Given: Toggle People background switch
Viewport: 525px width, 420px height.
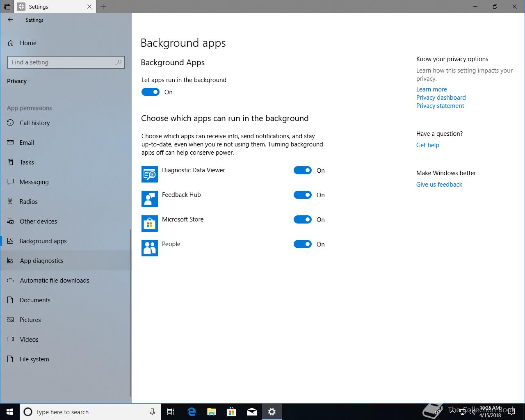Looking at the screenshot, I should (x=303, y=244).
